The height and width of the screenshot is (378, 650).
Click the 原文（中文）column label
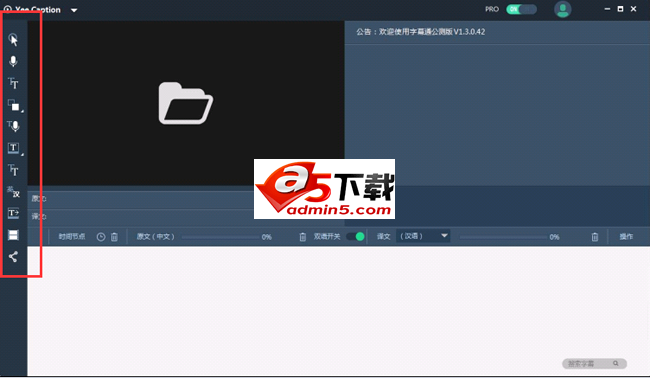[x=155, y=237]
